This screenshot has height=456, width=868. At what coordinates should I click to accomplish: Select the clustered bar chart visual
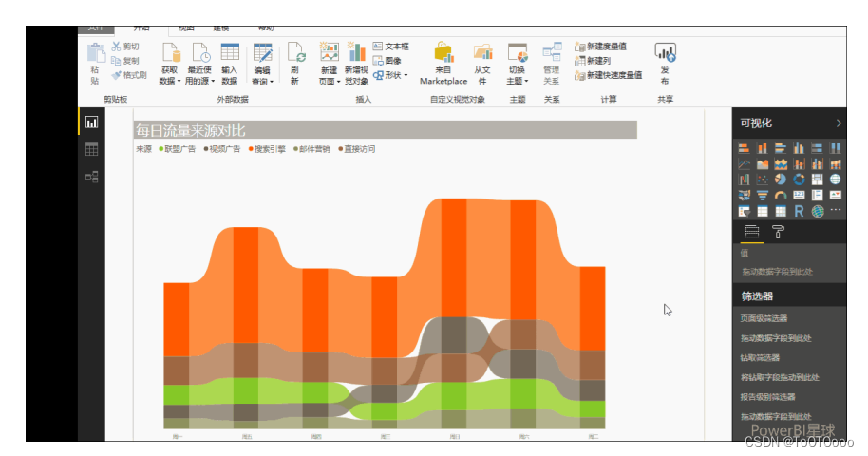point(781,148)
